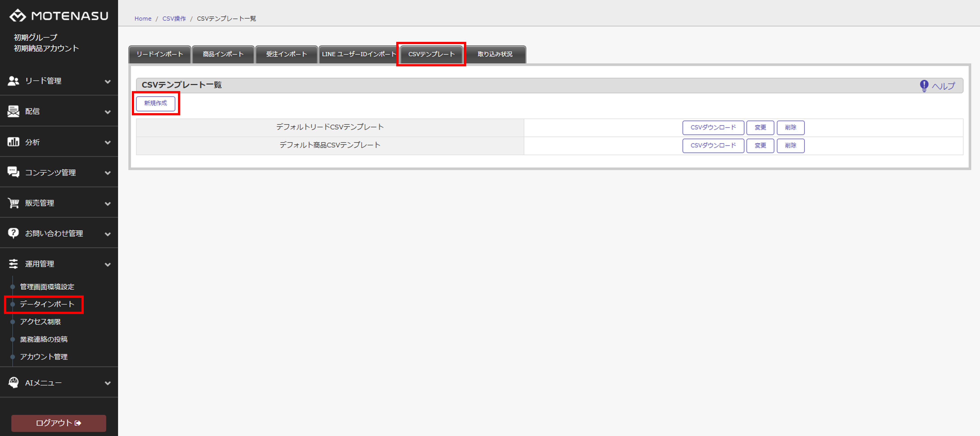Click the question mark inquiry icon
Screen dimensions: 980x436
click(x=13, y=233)
